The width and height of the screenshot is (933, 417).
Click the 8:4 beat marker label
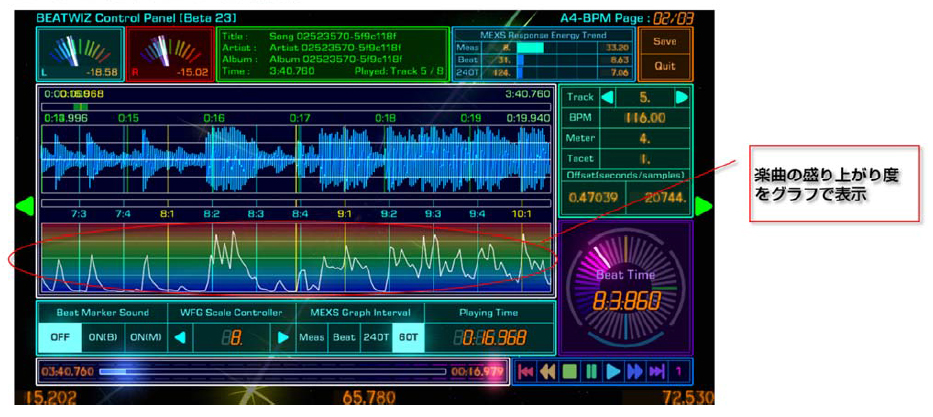pos(300,213)
